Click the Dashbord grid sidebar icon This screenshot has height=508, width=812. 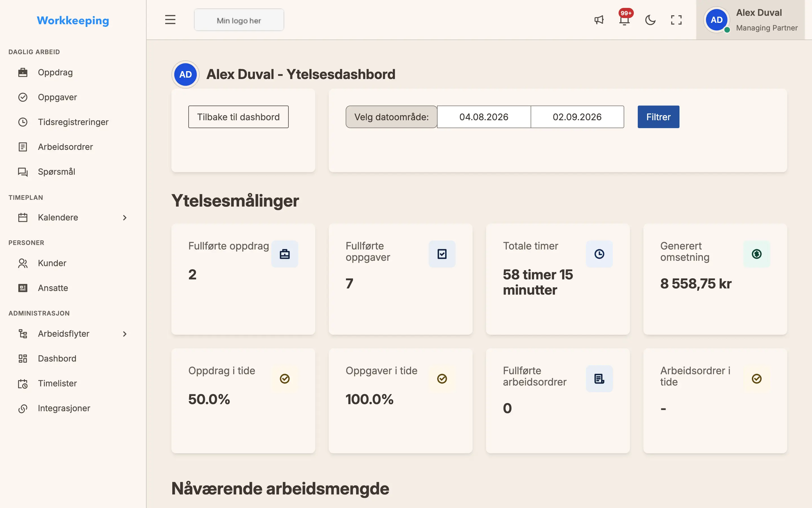[23, 358]
